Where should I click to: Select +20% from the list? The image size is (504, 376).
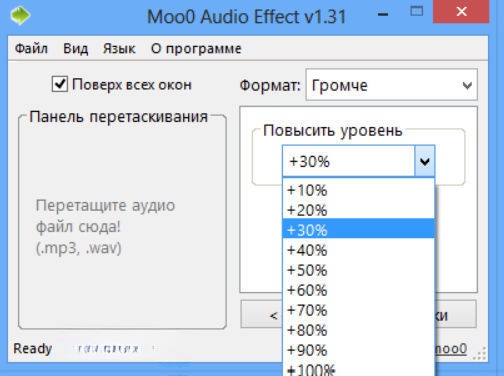(358, 210)
